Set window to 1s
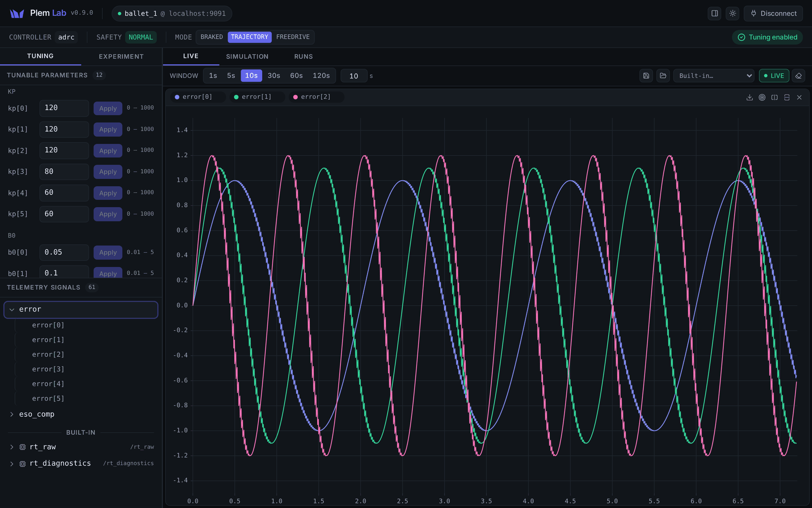The height and width of the screenshot is (508, 812). coord(213,76)
